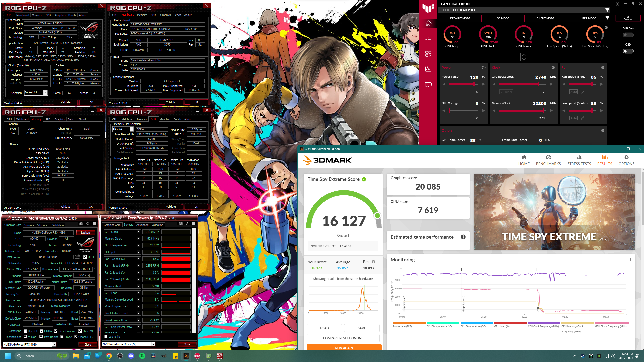Take screenshot via camera icon in left GPU-Z window
The width and height of the screenshot is (644, 362).
coord(81,224)
